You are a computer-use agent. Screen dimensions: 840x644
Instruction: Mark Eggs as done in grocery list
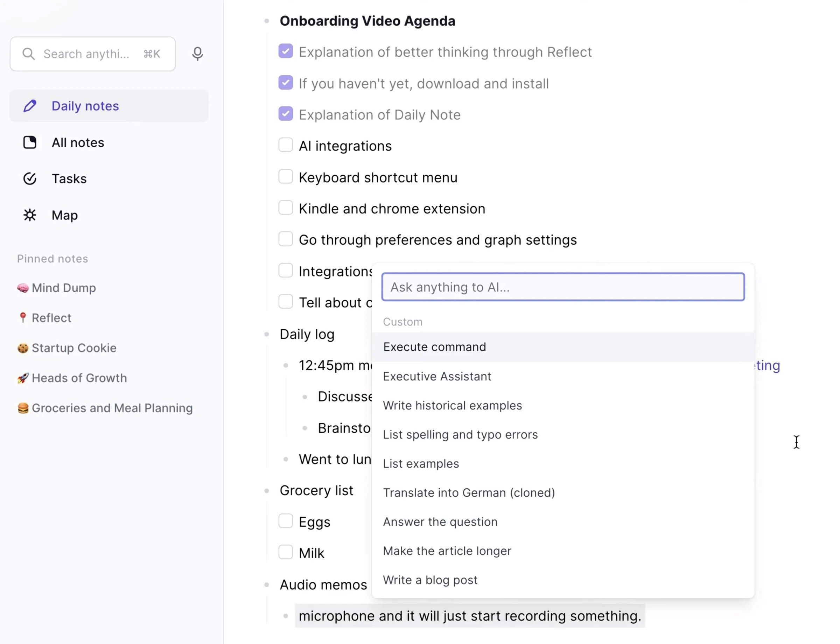pyautogui.click(x=286, y=521)
